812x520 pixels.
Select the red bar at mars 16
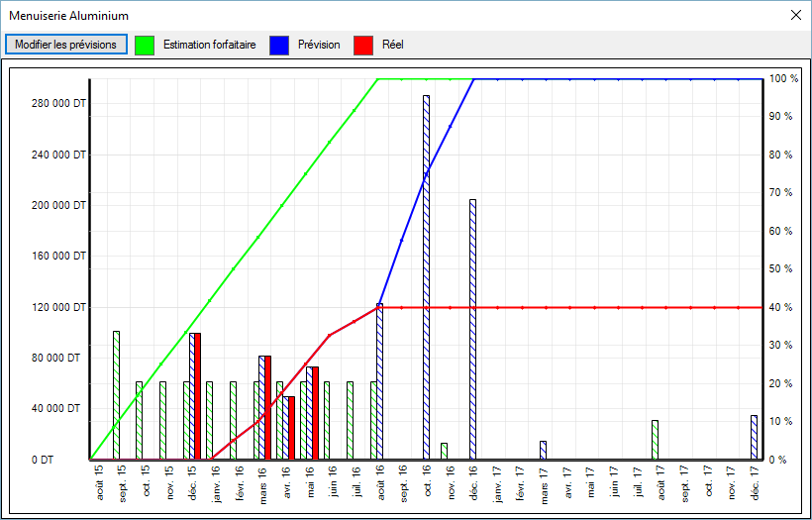click(267, 407)
